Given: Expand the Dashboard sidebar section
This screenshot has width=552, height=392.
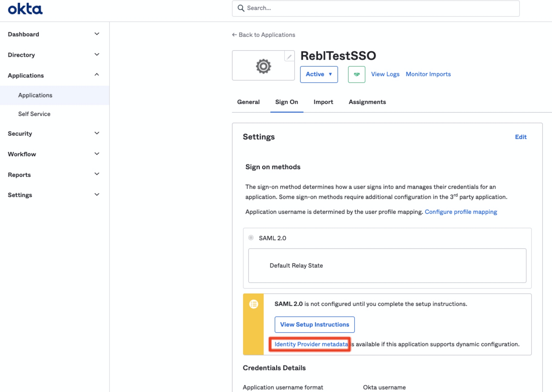Looking at the screenshot, I should pyautogui.click(x=97, y=34).
